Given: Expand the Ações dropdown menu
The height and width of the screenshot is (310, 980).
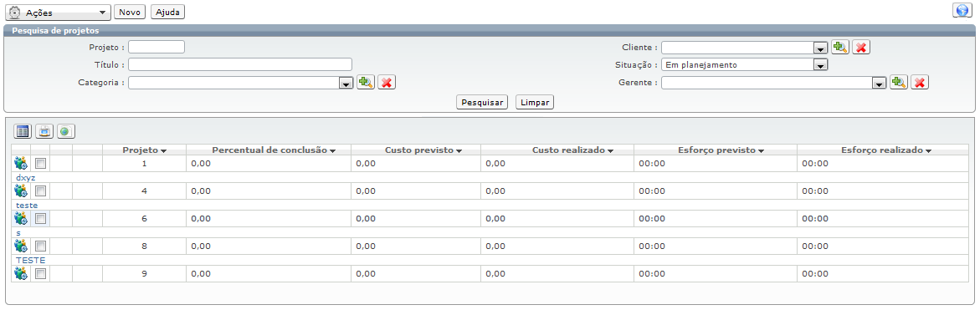Looking at the screenshot, I should click(x=58, y=12).
